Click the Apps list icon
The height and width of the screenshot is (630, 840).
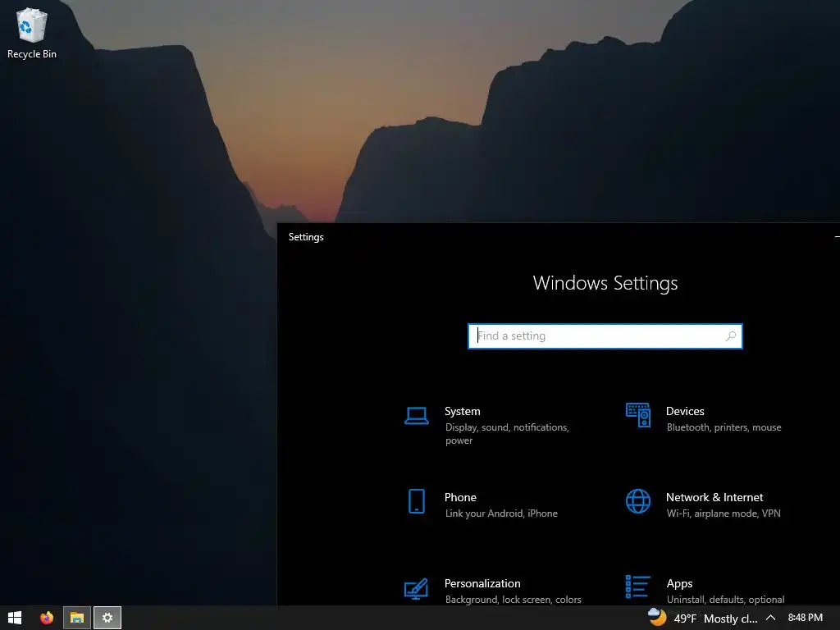pos(638,587)
